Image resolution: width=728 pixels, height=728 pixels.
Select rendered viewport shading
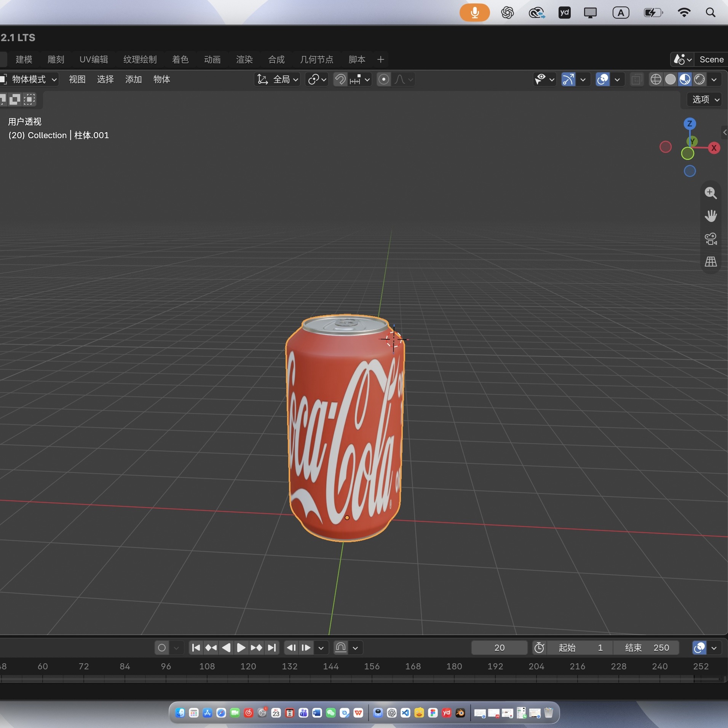point(699,79)
